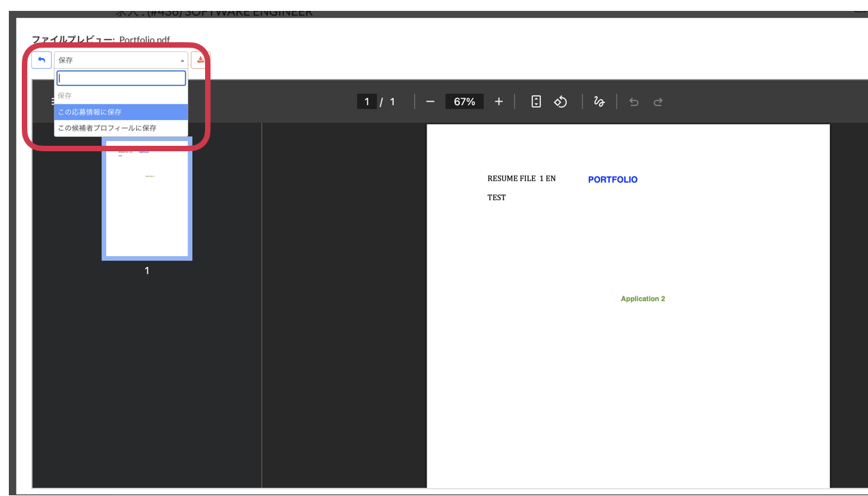Click the current page number field
The width and height of the screenshot is (868, 496).
[x=367, y=102]
